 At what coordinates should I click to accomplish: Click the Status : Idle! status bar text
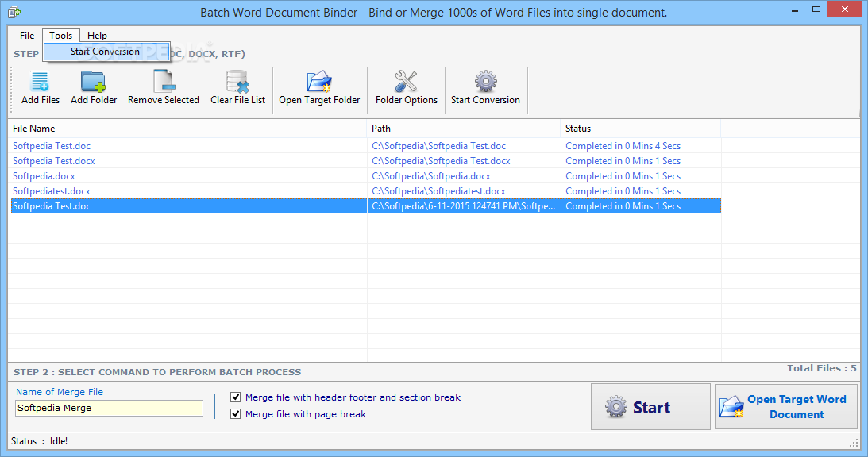point(39,441)
